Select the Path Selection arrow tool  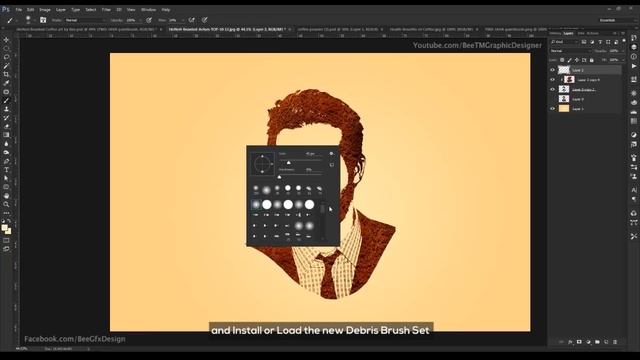[x=7, y=178]
